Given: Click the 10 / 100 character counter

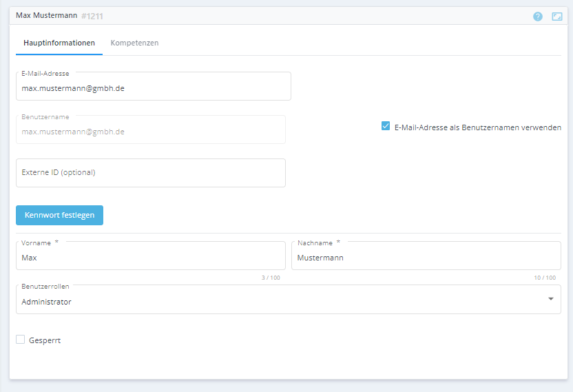Looking at the screenshot, I should 545,278.
